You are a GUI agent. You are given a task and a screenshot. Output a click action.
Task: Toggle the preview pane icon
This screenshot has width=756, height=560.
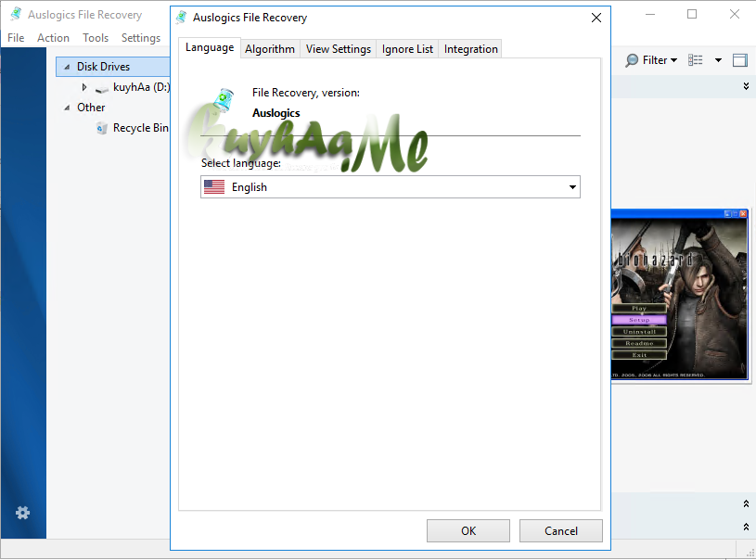tap(740, 60)
